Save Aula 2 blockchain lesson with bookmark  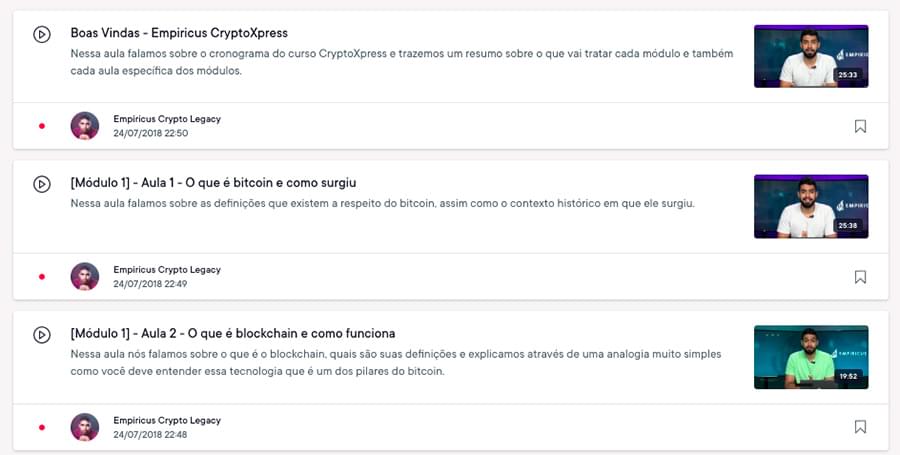860,427
